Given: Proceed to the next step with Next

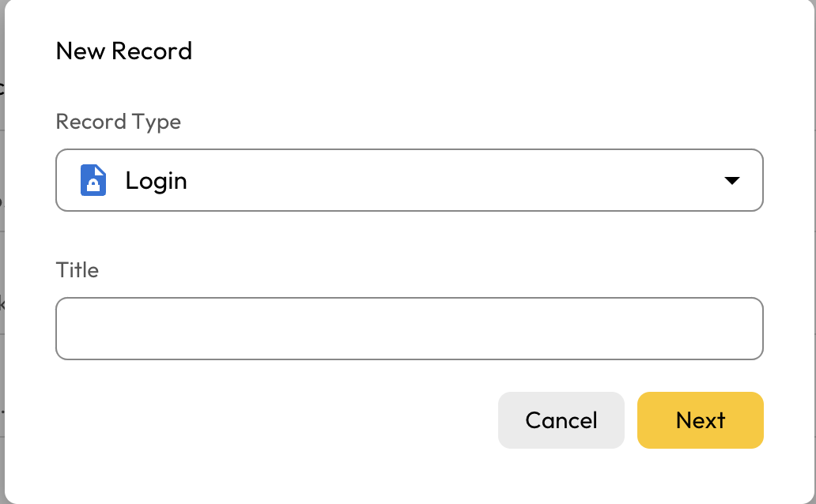Looking at the screenshot, I should tap(700, 420).
